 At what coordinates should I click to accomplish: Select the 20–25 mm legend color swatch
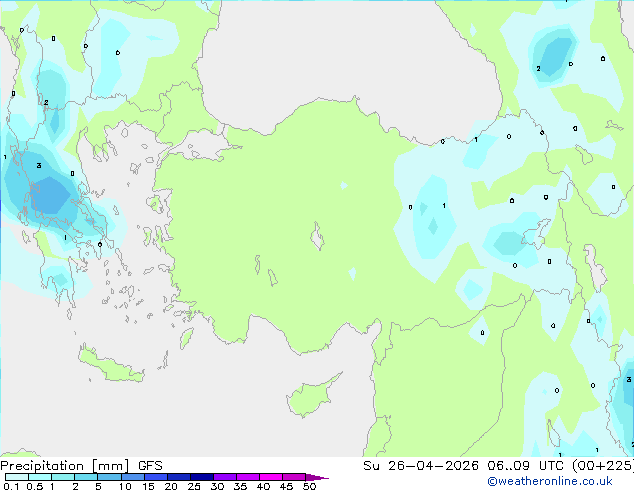(x=179, y=477)
